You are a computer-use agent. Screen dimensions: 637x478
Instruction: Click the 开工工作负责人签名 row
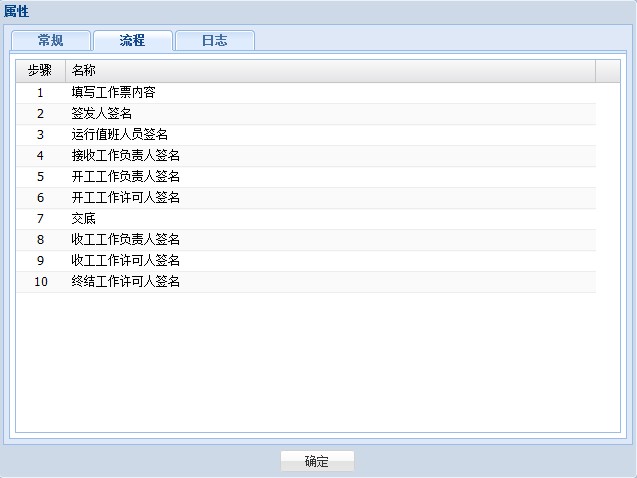(125, 177)
